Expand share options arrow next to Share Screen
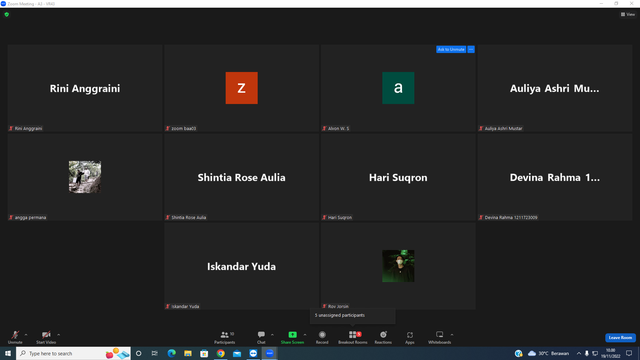 [x=305, y=335]
